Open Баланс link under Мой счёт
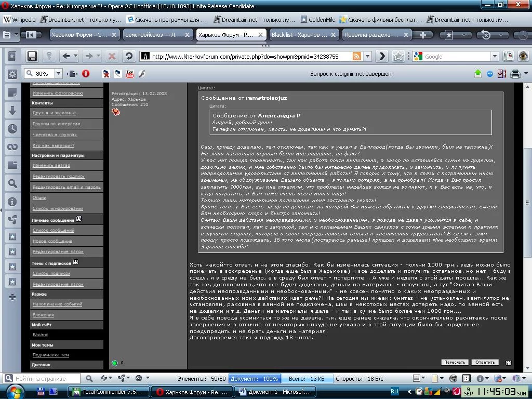The image size is (532, 399). click(40, 335)
